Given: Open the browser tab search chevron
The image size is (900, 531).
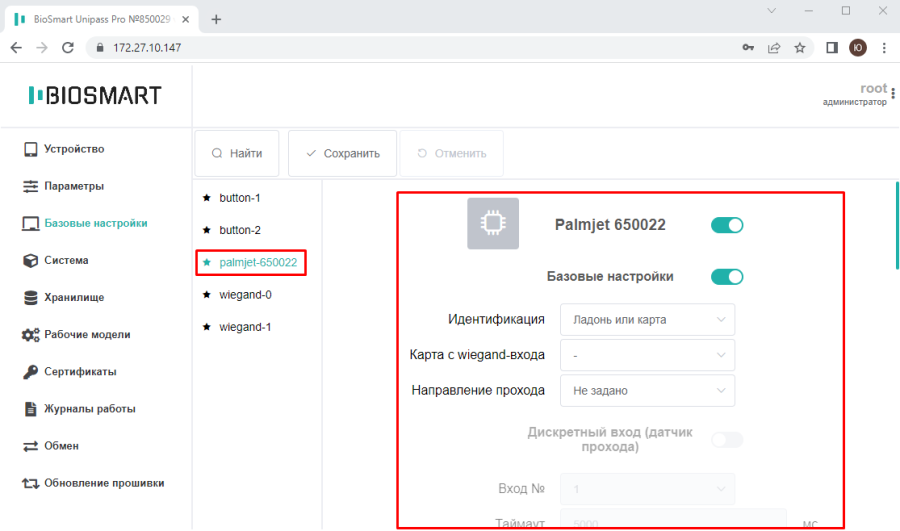Looking at the screenshot, I should [771, 11].
